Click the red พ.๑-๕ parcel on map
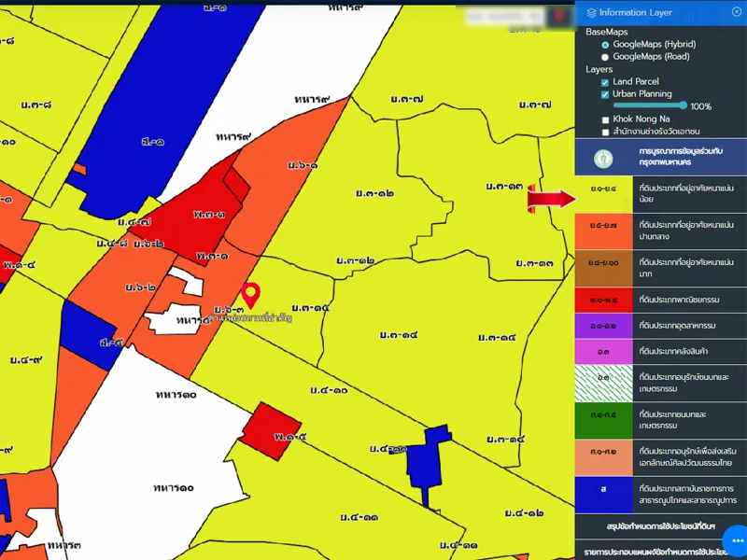 tap(271, 427)
